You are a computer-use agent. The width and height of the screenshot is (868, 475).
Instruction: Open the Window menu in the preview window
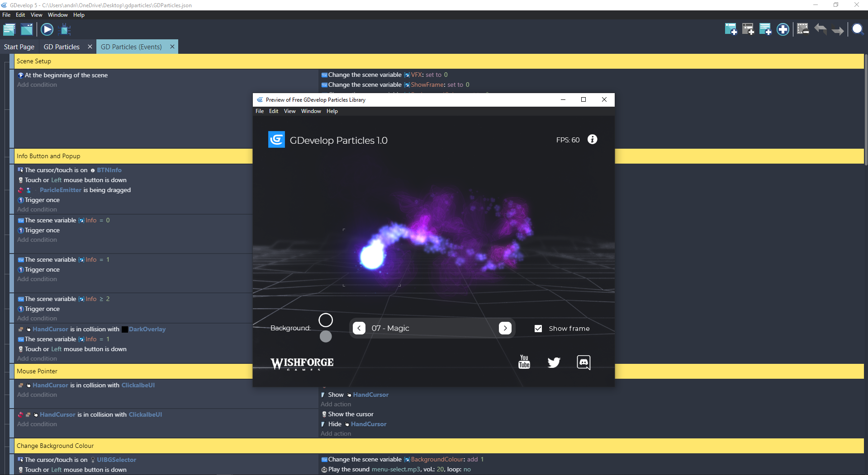point(311,111)
